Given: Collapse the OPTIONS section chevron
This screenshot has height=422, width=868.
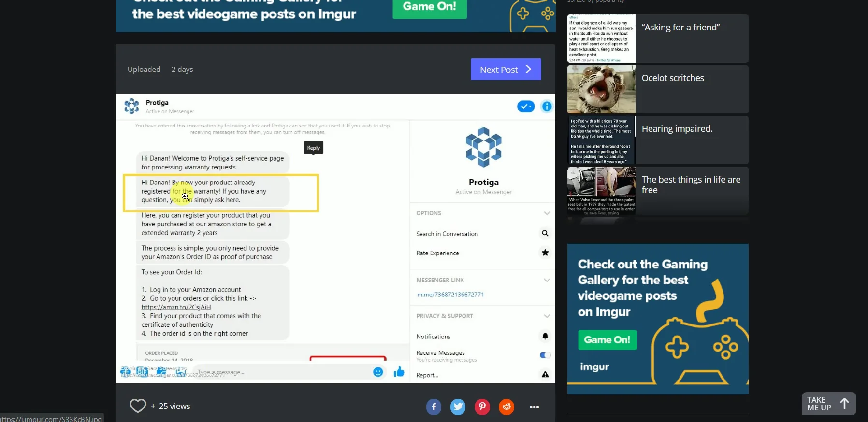Looking at the screenshot, I should (x=547, y=213).
